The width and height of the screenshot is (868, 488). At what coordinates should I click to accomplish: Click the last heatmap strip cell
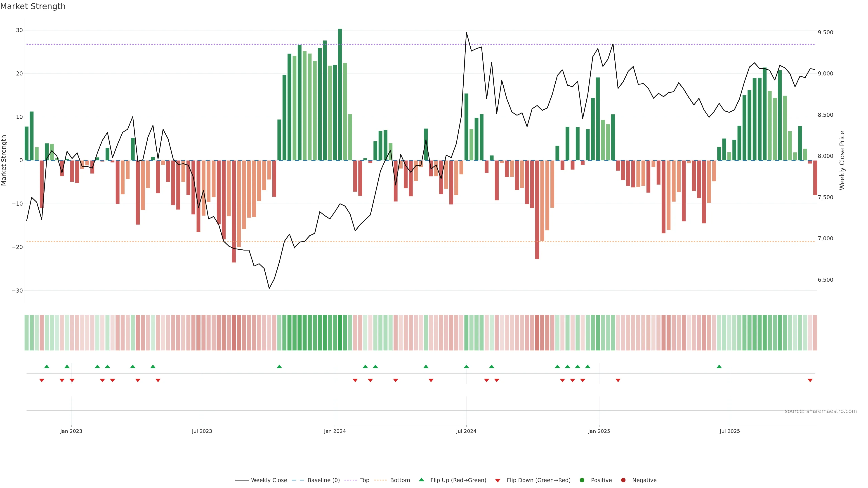815,333
